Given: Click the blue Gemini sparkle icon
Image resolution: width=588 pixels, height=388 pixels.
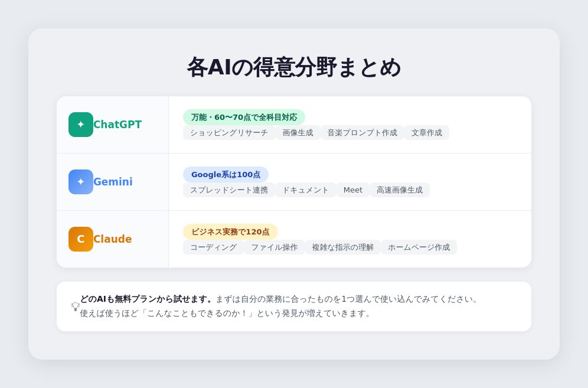Looking at the screenshot, I should point(81,182).
